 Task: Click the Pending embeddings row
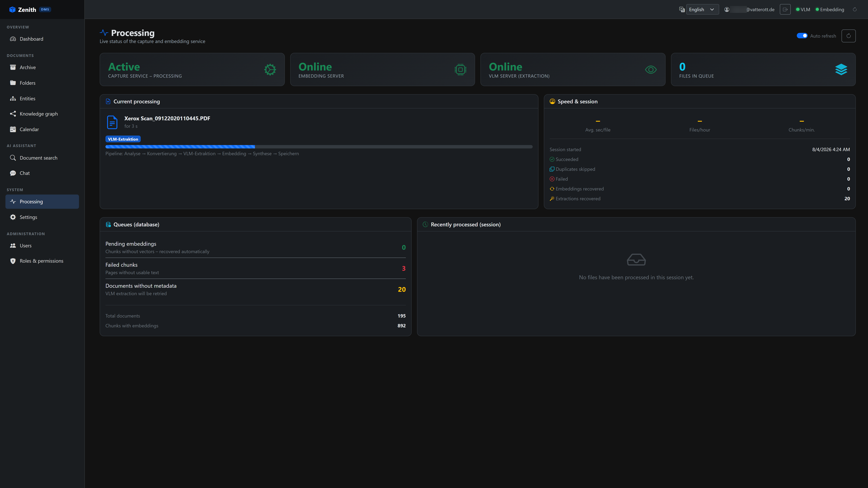click(x=255, y=247)
